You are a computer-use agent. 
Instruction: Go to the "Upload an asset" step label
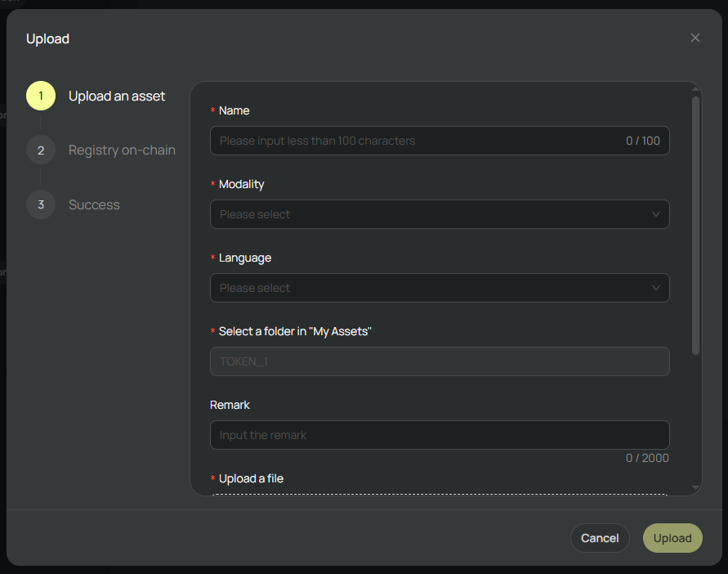[x=117, y=96]
